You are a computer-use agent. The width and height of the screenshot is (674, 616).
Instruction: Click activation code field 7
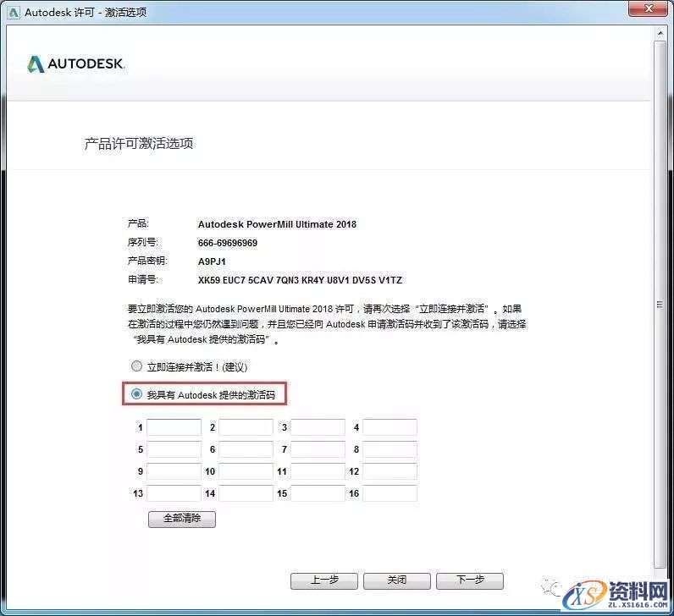click(318, 449)
